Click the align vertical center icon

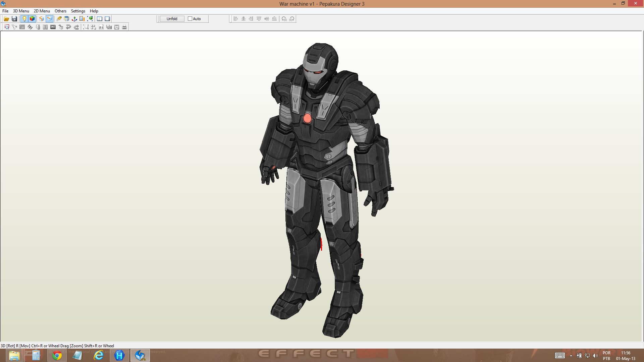coord(267,19)
